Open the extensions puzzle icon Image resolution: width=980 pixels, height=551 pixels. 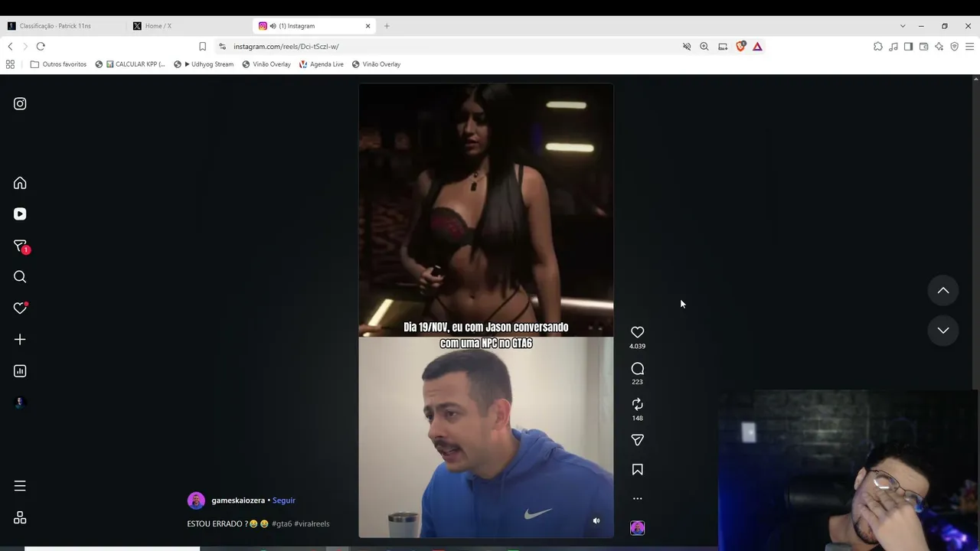coord(878,47)
